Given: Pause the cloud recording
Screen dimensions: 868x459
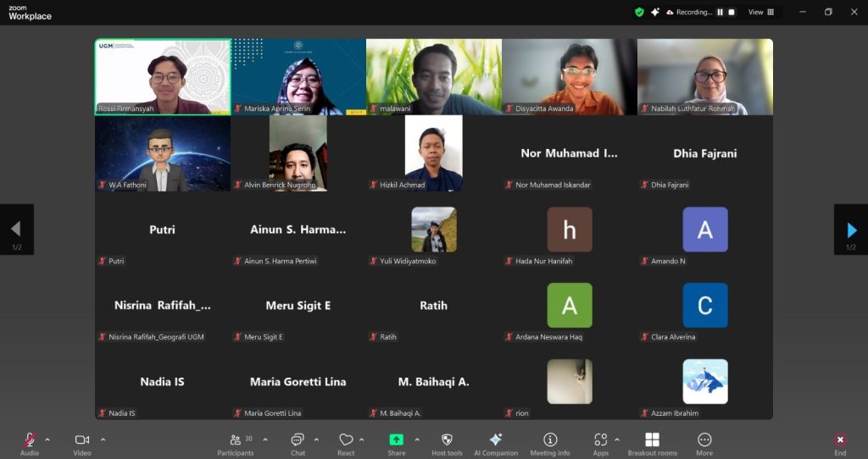Looking at the screenshot, I should pos(721,13).
